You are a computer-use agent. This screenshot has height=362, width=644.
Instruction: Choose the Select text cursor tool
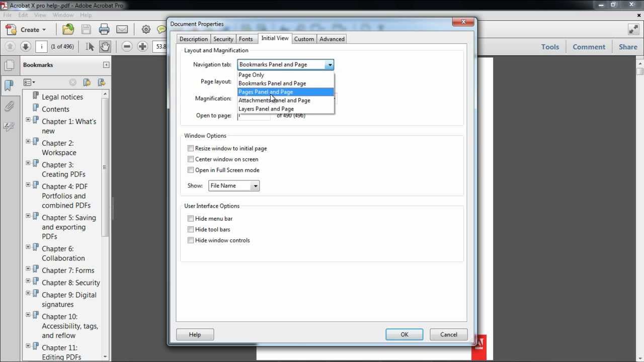click(90, 47)
